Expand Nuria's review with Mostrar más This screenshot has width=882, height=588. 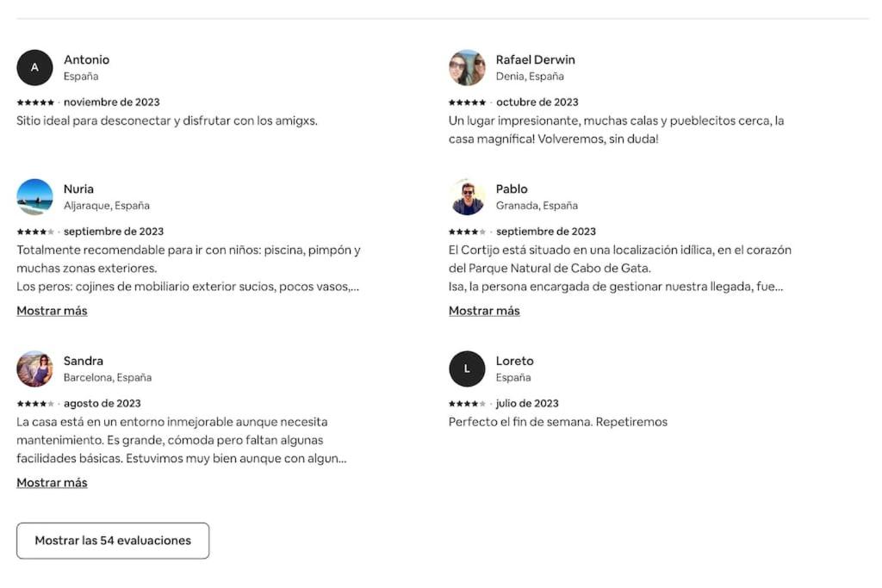coord(52,311)
